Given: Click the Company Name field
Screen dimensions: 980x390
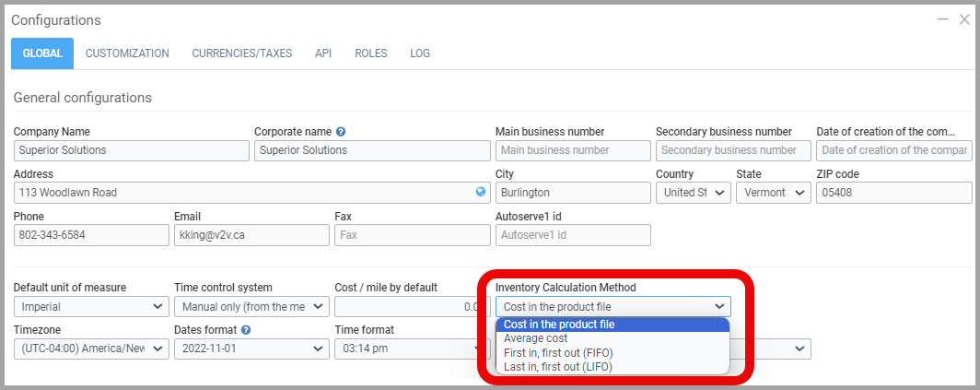Looking at the screenshot, I should (131, 150).
